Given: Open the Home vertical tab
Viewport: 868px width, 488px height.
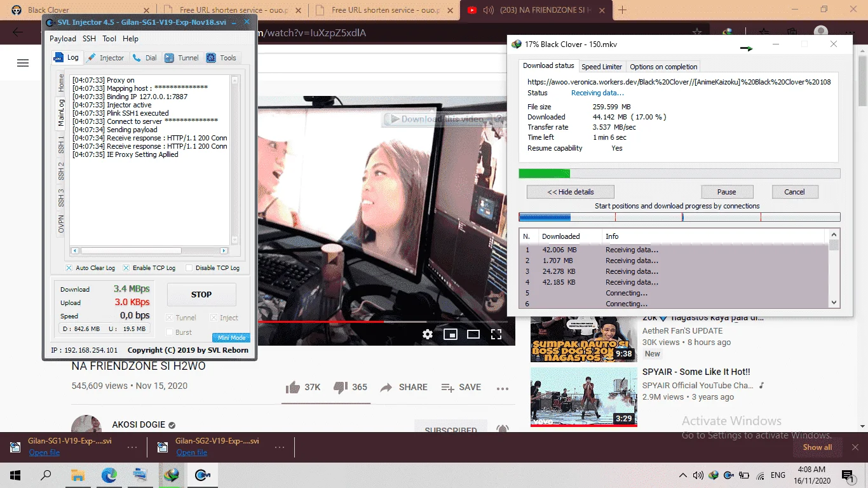Looking at the screenshot, I should 62,83.
